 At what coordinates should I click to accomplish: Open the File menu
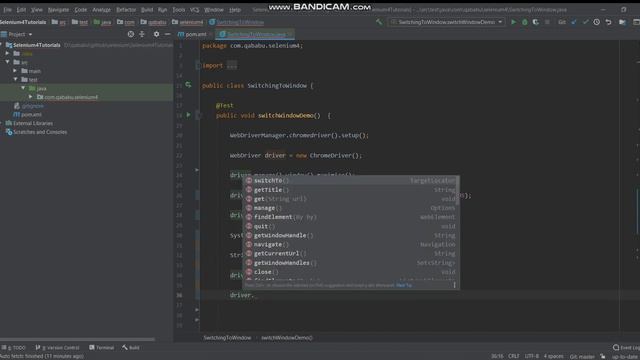7,9
